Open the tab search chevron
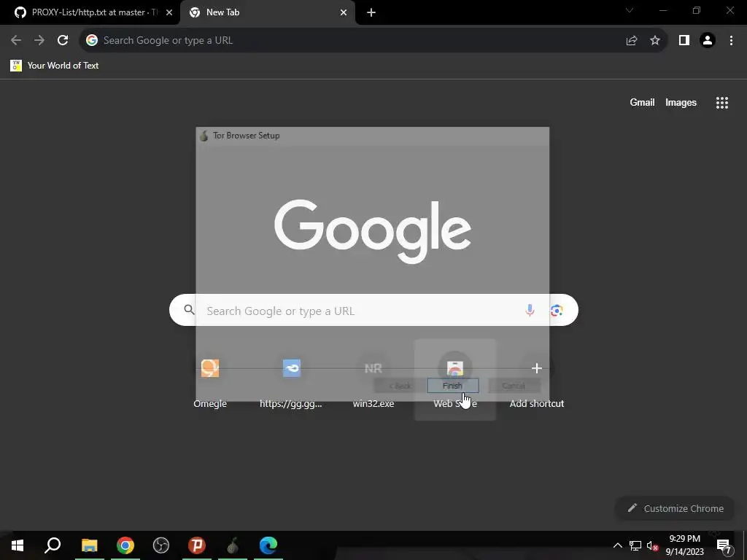This screenshot has width=747, height=560. (630, 10)
